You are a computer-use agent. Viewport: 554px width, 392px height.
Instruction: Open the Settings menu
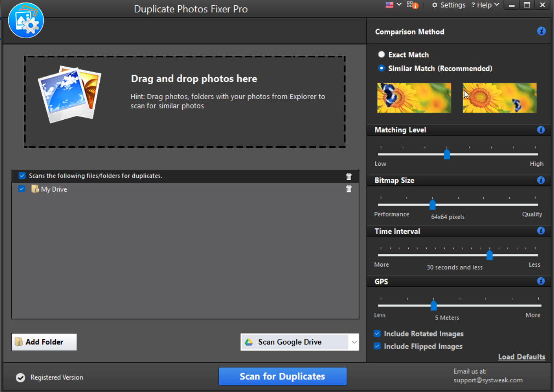(x=448, y=5)
